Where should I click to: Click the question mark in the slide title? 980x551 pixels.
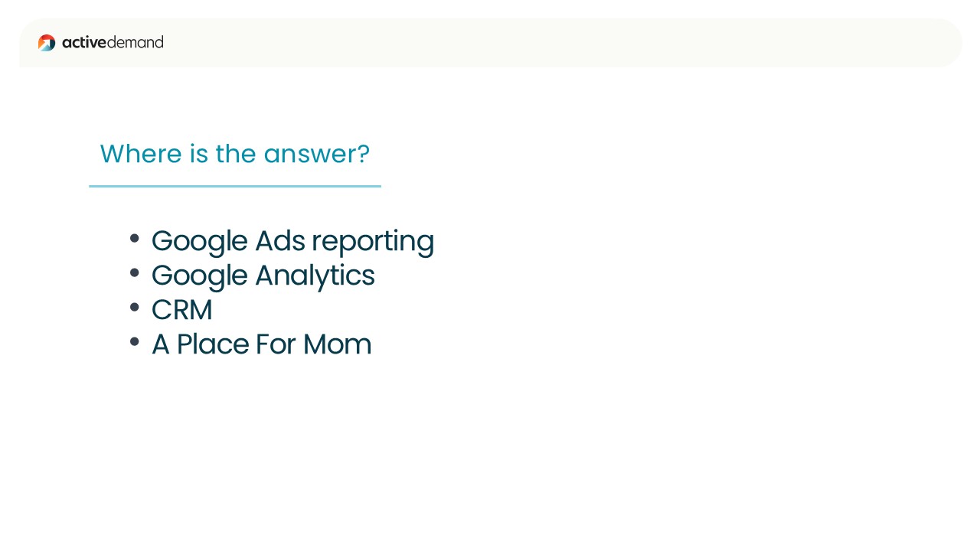363,154
